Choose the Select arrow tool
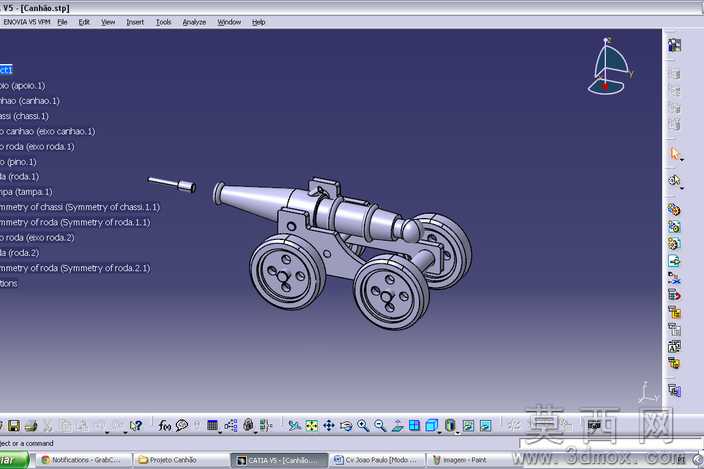Viewport: 704px width, 469px height. click(x=674, y=154)
